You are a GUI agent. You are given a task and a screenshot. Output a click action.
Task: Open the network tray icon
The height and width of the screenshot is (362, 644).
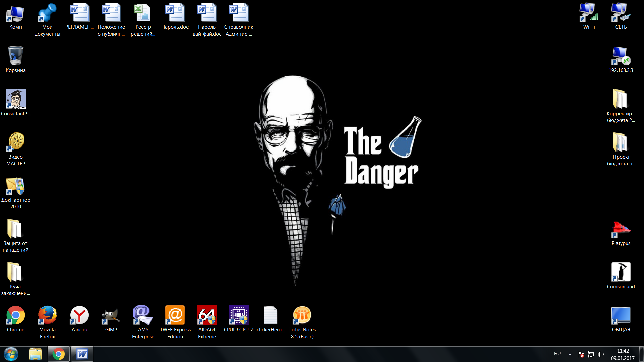[591, 354]
